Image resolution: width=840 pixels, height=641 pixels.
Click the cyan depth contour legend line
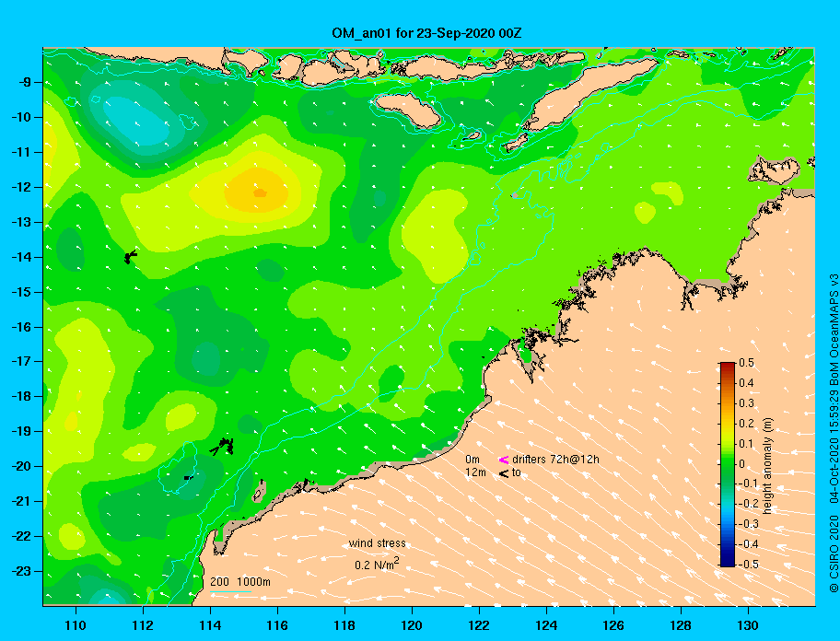coord(231,592)
